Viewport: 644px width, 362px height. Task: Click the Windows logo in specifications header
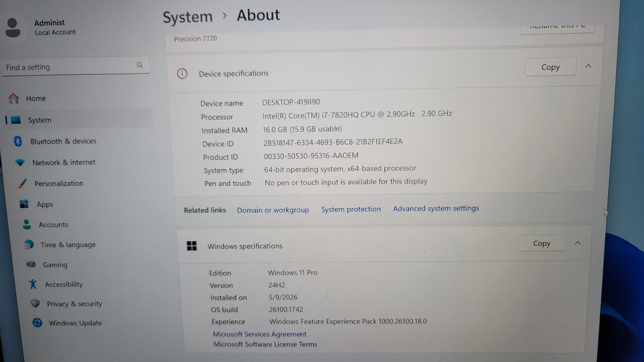[x=192, y=246]
